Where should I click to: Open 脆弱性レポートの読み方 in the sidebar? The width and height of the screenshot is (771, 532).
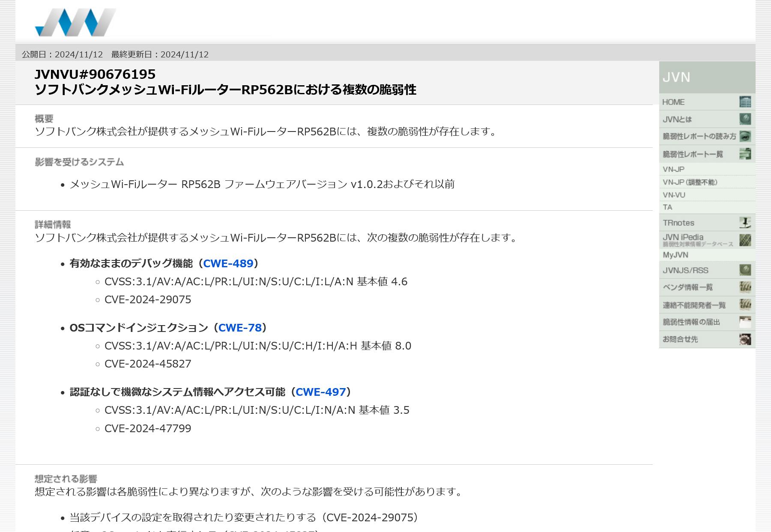pyautogui.click(x=707, y=136)
